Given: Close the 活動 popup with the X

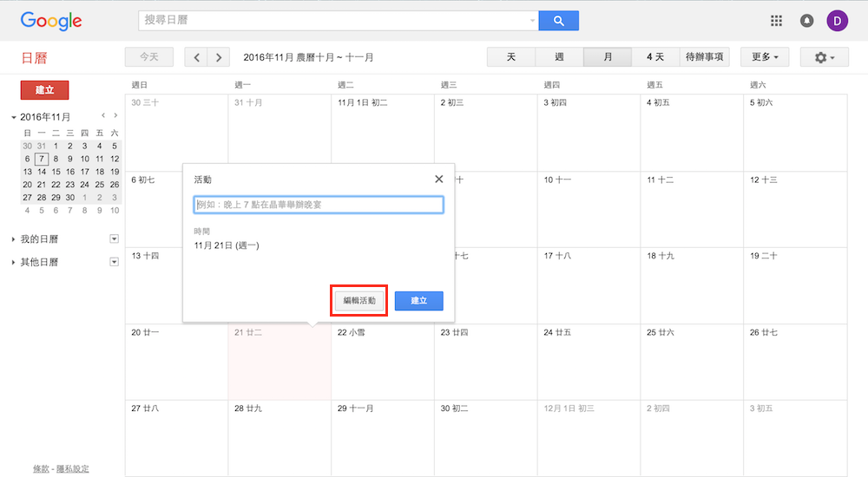Looking at the screenshot, I should tap(438, 179).
